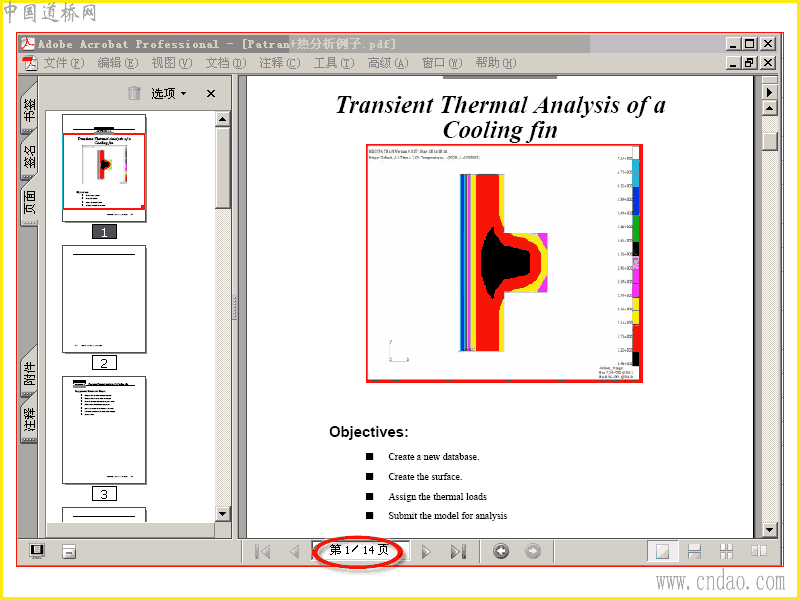Select page 2 thumbnail

click(x=104, y=299)
